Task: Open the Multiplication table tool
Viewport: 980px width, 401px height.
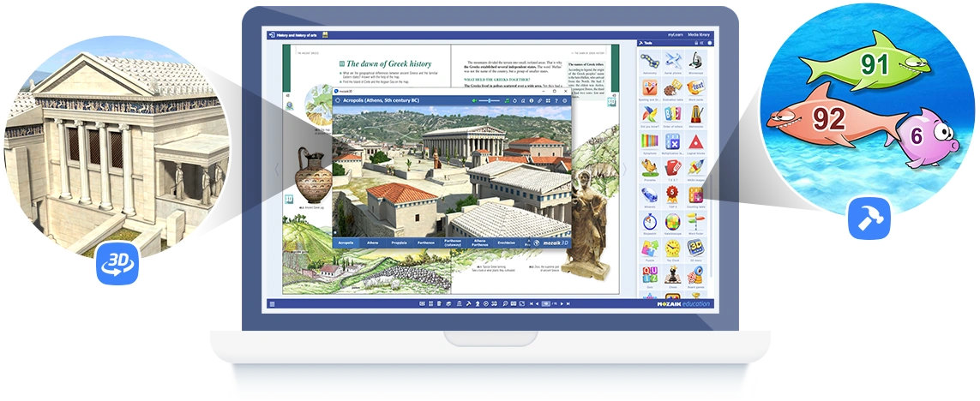Action: pos(672,144)
